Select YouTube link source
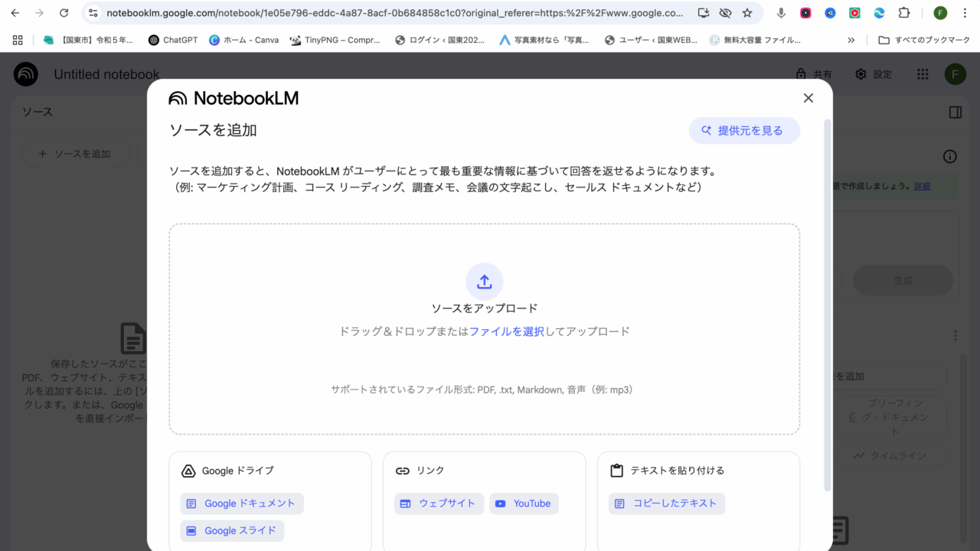The height and width of the screenshot is (551, 980). click(524, 504)
